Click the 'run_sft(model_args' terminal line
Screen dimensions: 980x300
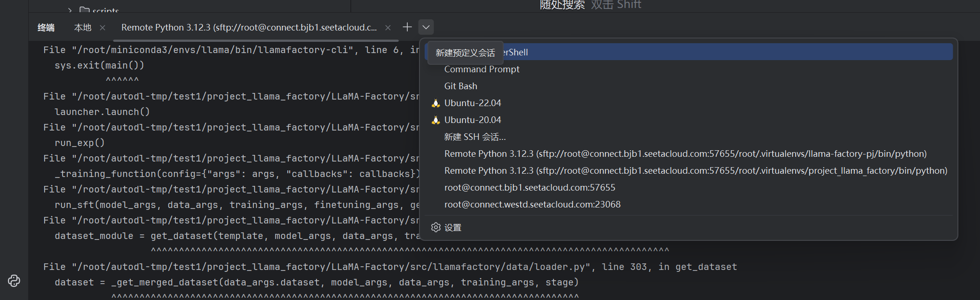237,205
